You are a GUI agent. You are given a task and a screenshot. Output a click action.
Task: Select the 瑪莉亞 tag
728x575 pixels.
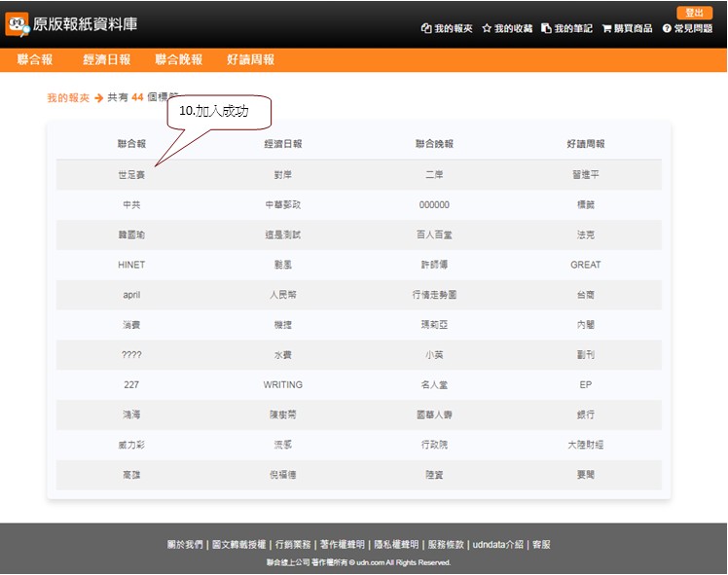tap(434, 325)
